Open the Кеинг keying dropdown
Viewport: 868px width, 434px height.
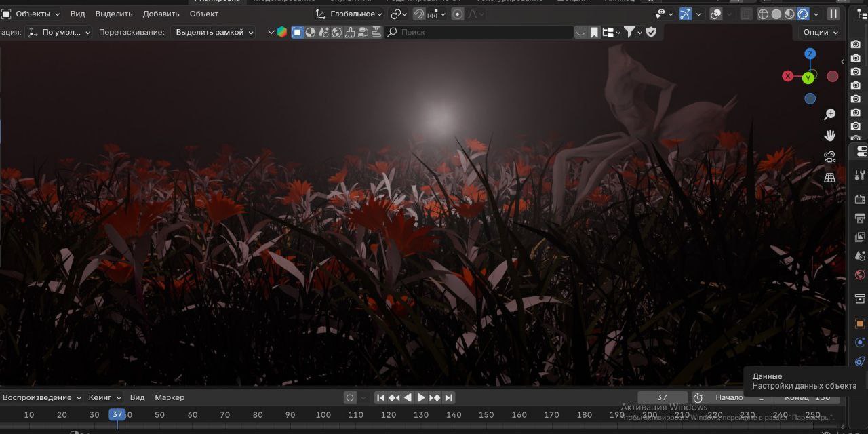tap(105, 397)
